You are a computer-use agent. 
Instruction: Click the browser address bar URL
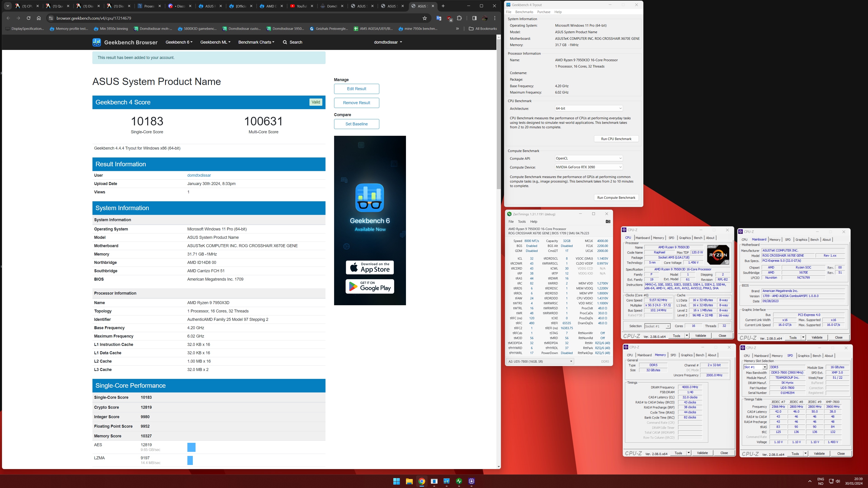[94, 18]
